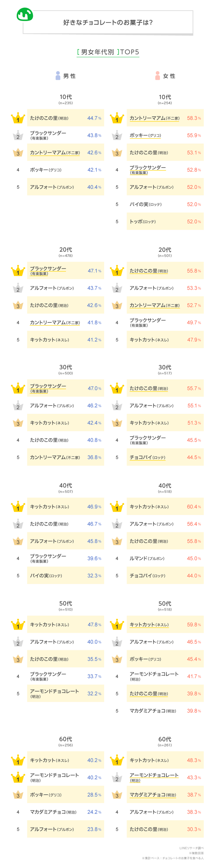The width and height of the screenshot is (216, 868).
Task: Click gold crown beside women's 40代 キットカット
Action: [x=117, y=507]
